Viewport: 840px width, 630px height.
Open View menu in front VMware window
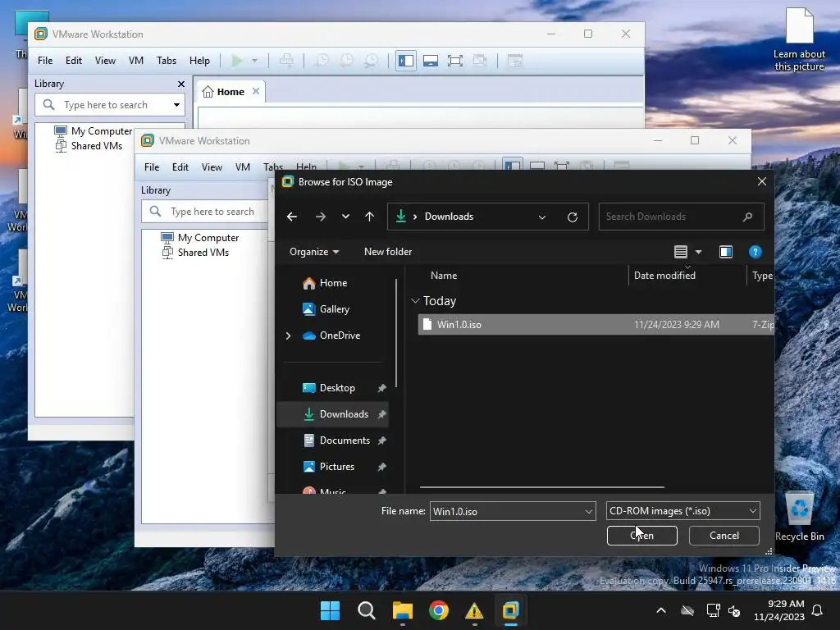point(212,167)
